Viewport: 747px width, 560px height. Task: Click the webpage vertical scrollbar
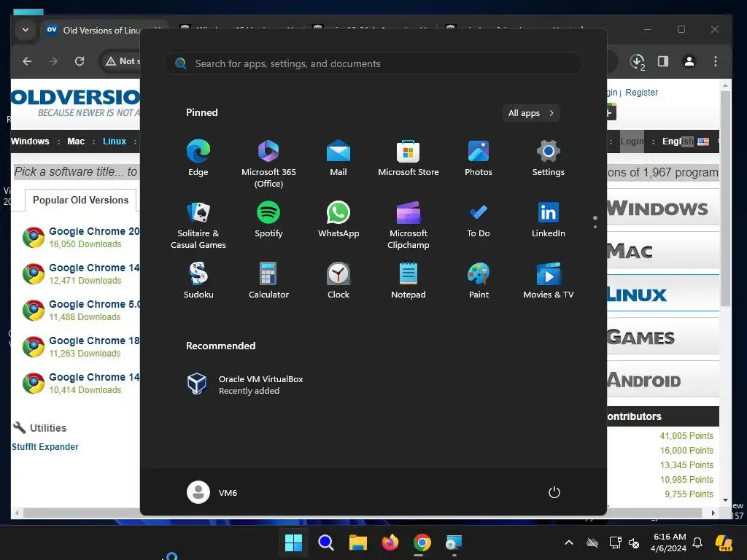point(725,200)
